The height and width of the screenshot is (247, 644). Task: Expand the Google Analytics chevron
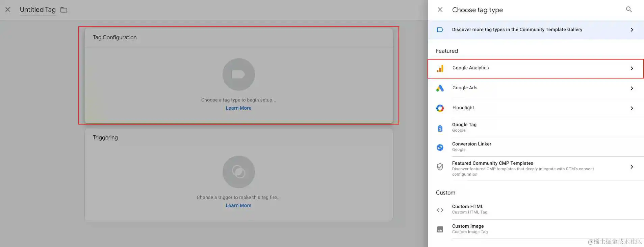pyautogui.click(x=632, y=68)
